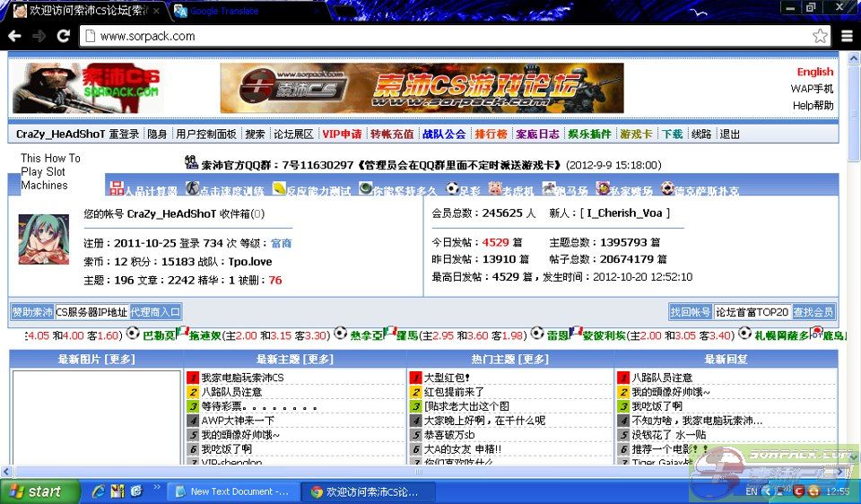Open the Help帮助 link
Screen dimensions: 861x504
click(x=813, y=106)
